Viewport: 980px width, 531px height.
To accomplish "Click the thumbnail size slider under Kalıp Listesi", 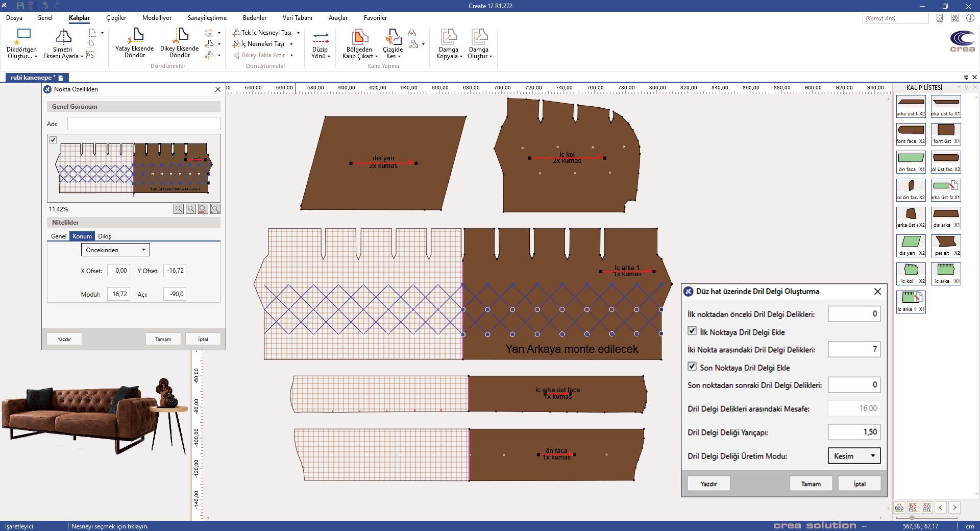I will [x=912, y=518].
